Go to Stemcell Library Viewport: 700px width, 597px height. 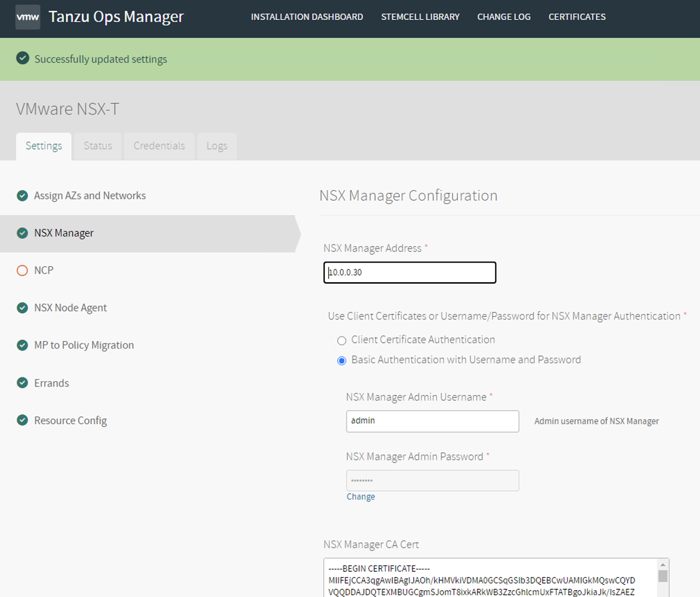tap(420, 17)
